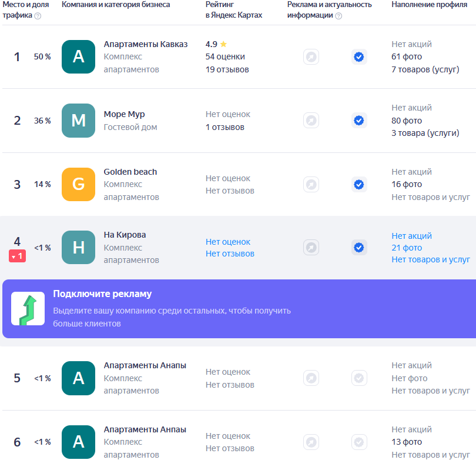476x470 pixels.
Task: Select company name 'На Кирова'
Action: click(x=125, y=235)
